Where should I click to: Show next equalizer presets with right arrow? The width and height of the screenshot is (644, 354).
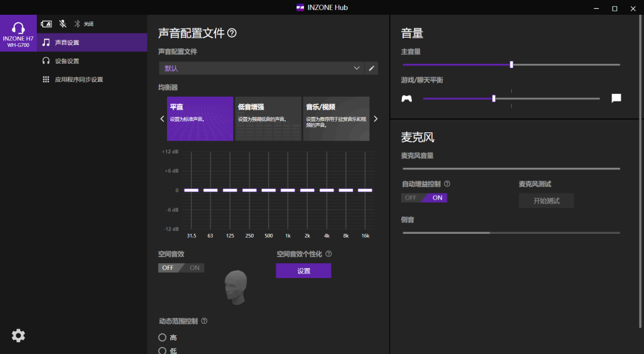click(x=376, y=119)
